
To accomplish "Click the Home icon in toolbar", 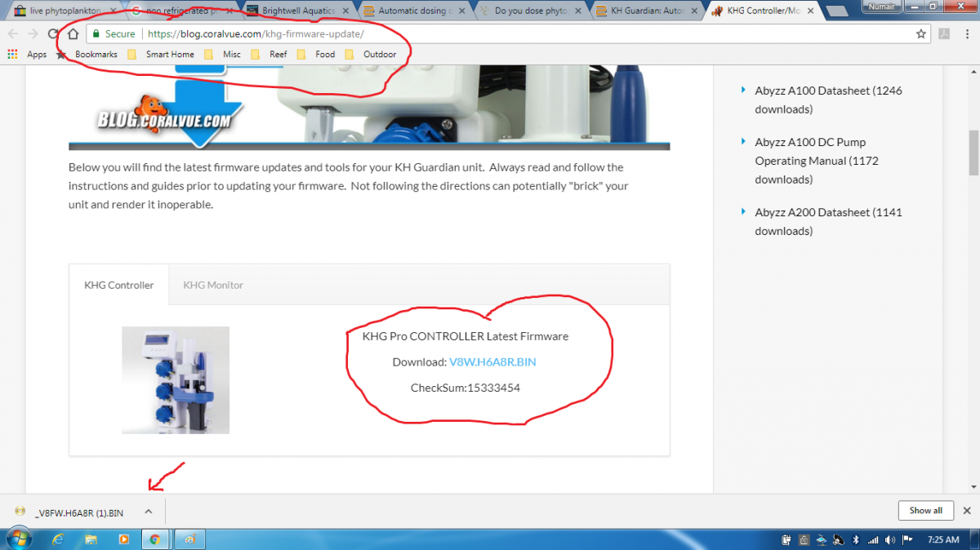I will coord(73,34).
